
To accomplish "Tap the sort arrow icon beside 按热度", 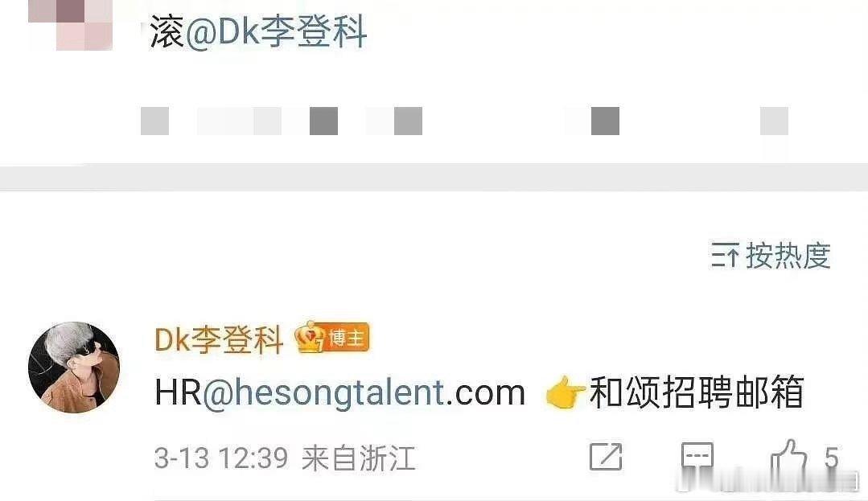I will point(725,255).
